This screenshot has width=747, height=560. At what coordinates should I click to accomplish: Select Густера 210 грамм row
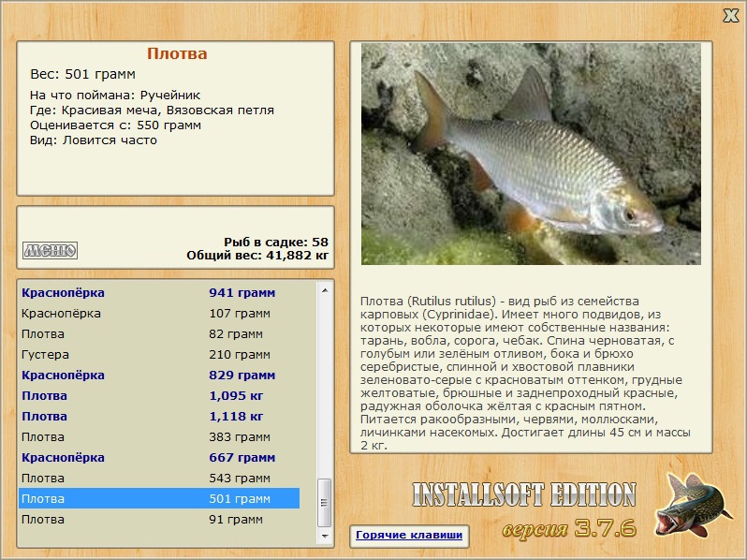(159, 354)
